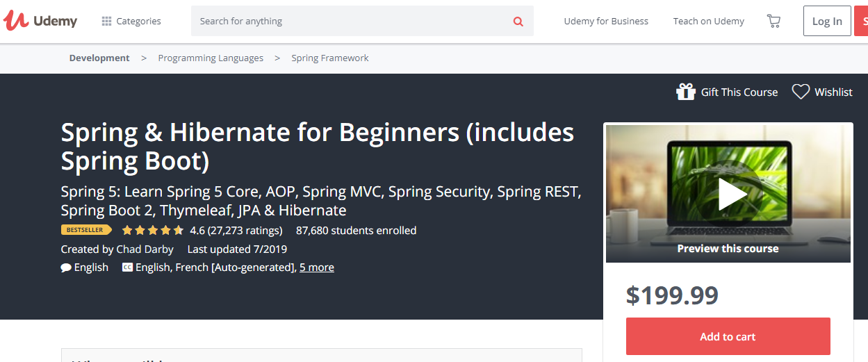The height and width of the screenshot is (362, 868).
Task: Go to Programming Languages breadcrumb
Action: click(211, 58)
